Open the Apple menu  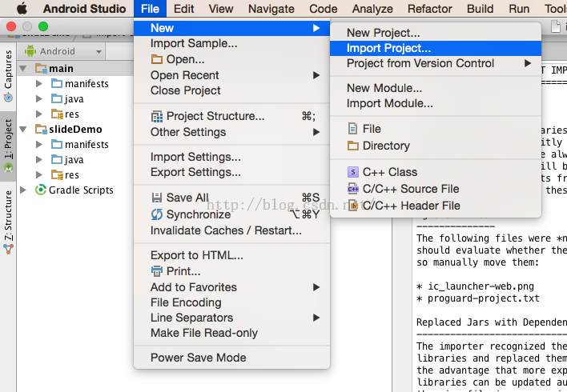pyautogui.click(x=22, y=8)
